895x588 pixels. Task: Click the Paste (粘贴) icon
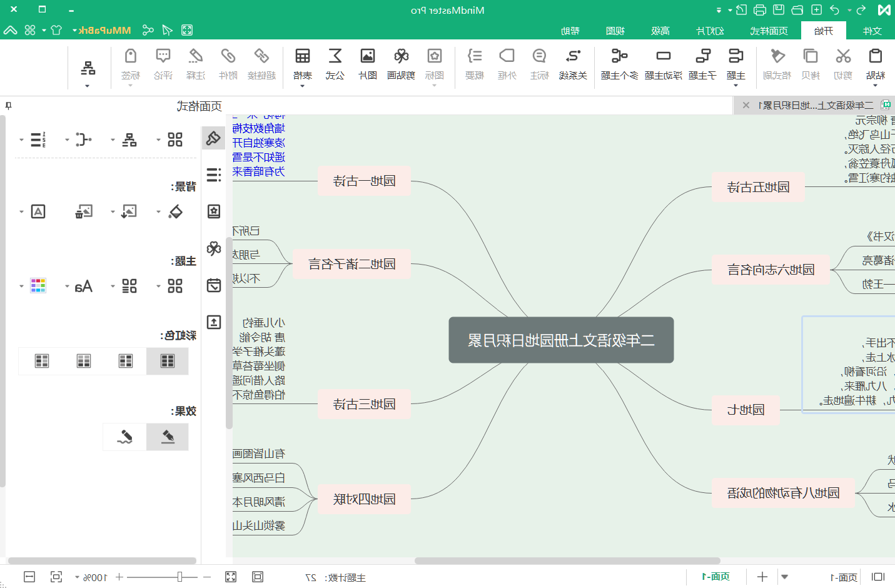coord(875,56)
